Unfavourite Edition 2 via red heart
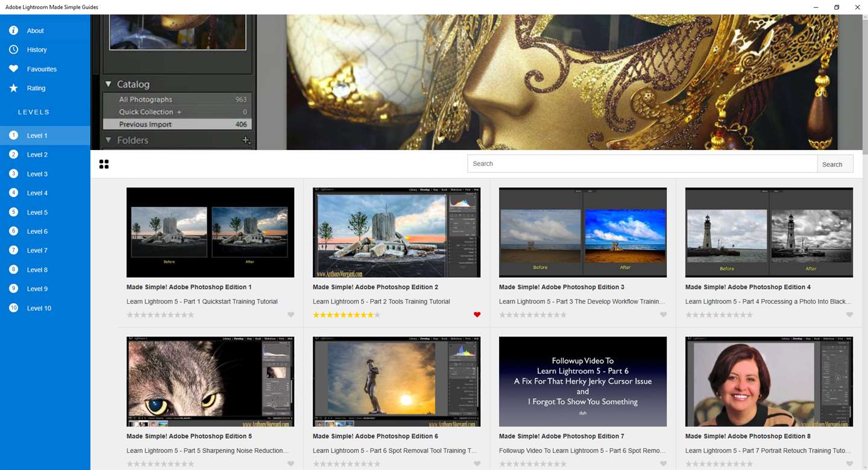Screen dimensions: 868x470 pyautogui.click(x=477, y=315)
